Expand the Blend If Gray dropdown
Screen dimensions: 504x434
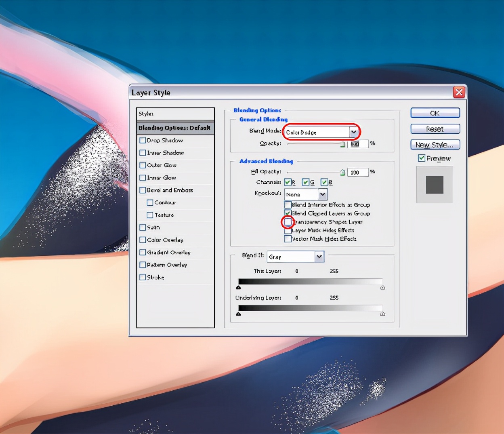[319, 257]
